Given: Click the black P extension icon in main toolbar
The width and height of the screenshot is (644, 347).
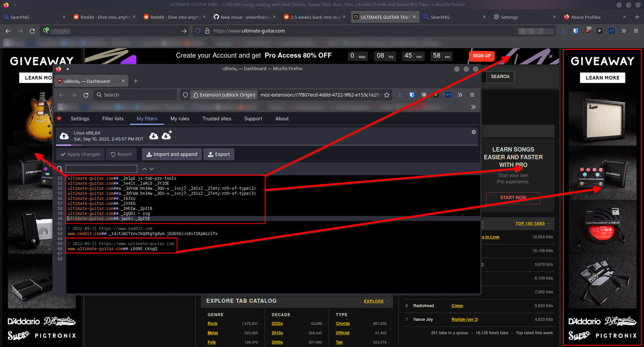Looking at the screenshot, I should coord(599,31).
